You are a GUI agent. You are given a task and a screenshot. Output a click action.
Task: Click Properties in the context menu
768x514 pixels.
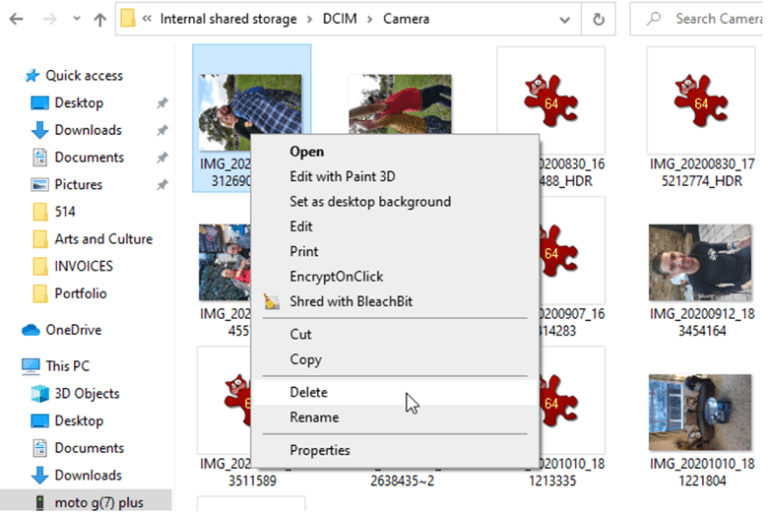[x=319, y=450]
